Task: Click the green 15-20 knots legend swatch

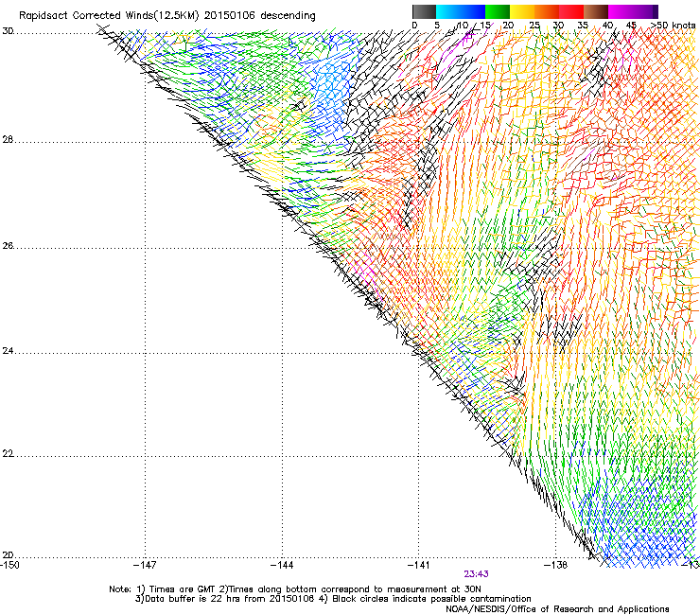Action: coord(498,11)
